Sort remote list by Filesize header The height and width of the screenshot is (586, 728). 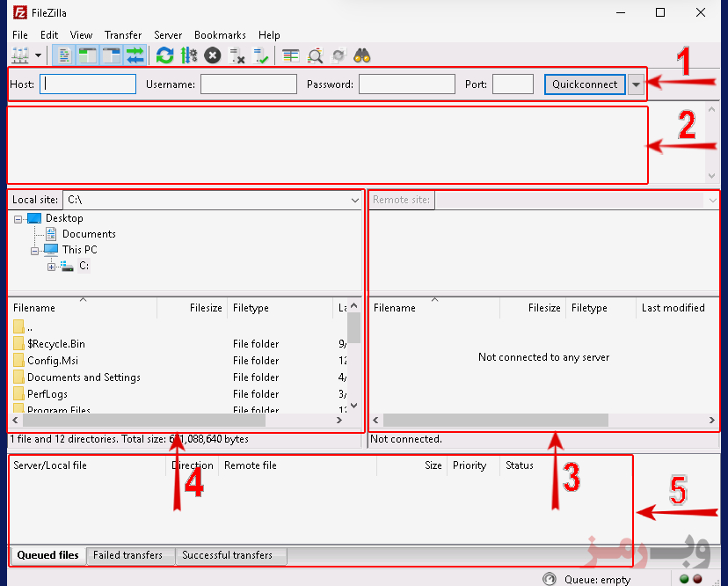pyautogui.click(x=533, y=308)
